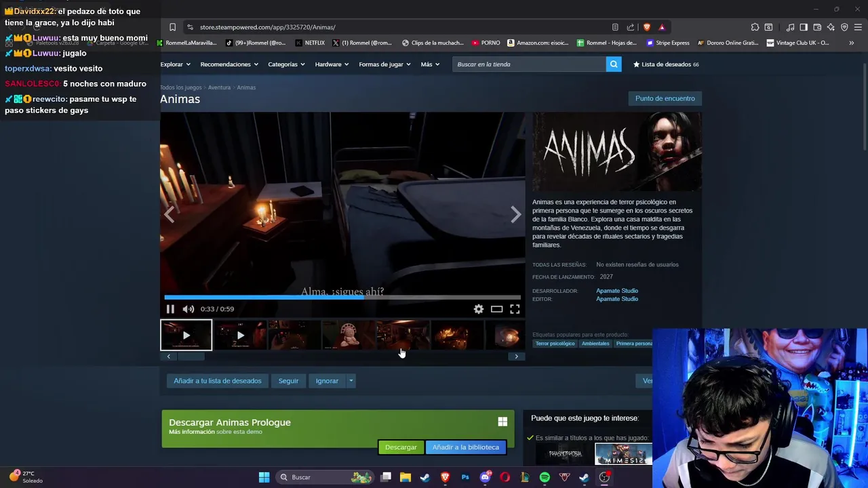
Task: Open Spotify from the taskbar
Action: [x=545, y=477]
